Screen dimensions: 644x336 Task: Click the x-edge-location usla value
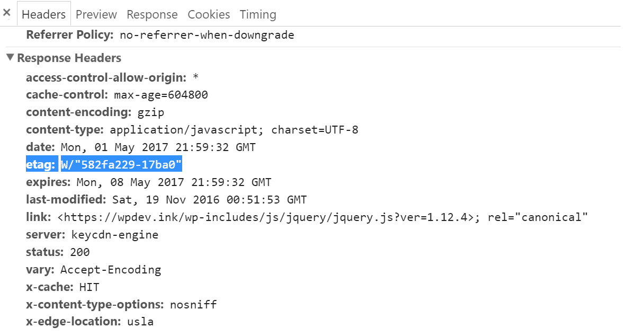click(x=140, y=322)
